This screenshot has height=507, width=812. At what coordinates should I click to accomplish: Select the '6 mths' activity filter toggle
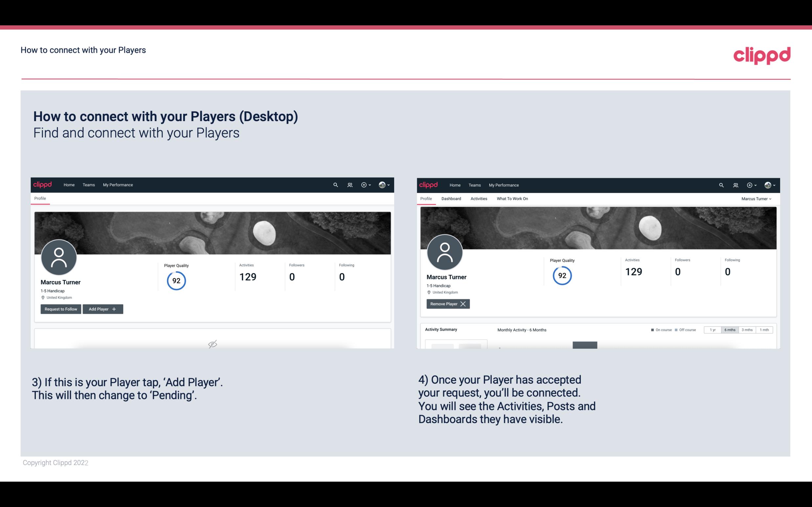[730, 329]
